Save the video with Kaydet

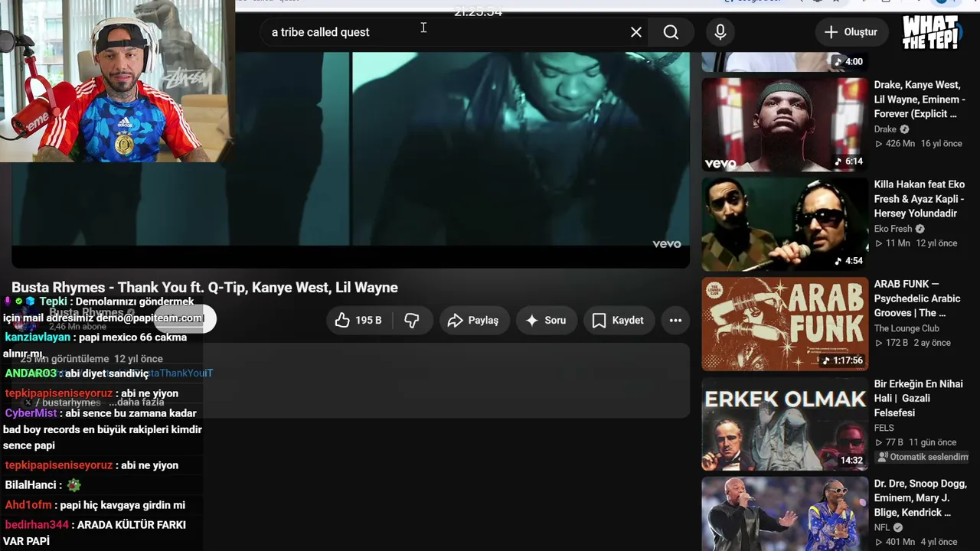tap(618, 320)
